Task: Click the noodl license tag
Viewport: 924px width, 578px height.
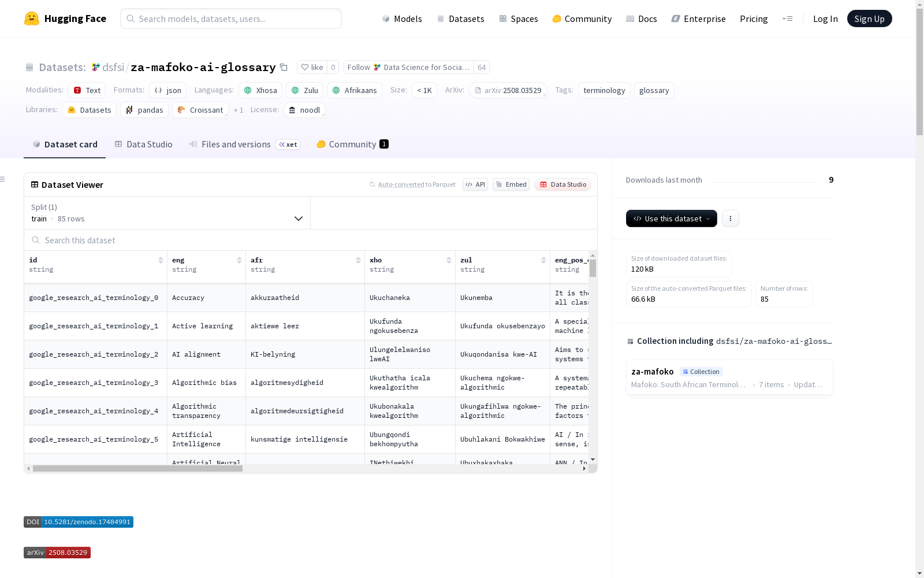Action: point(305,110)
